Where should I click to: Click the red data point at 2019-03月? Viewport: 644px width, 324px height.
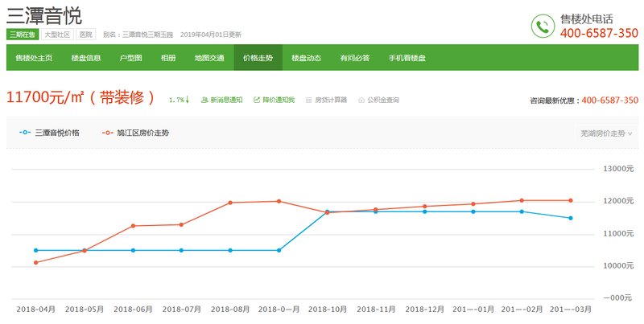(571, 200)
